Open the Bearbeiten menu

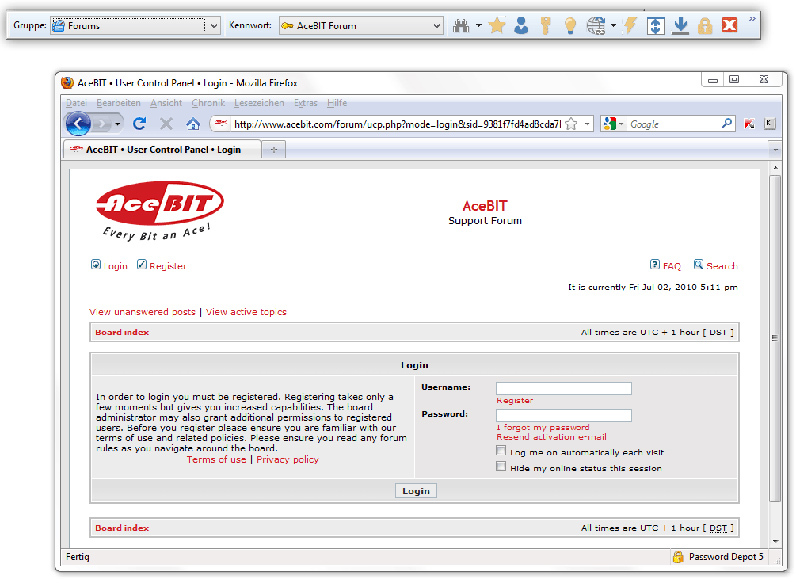click(x=118, y=103)
